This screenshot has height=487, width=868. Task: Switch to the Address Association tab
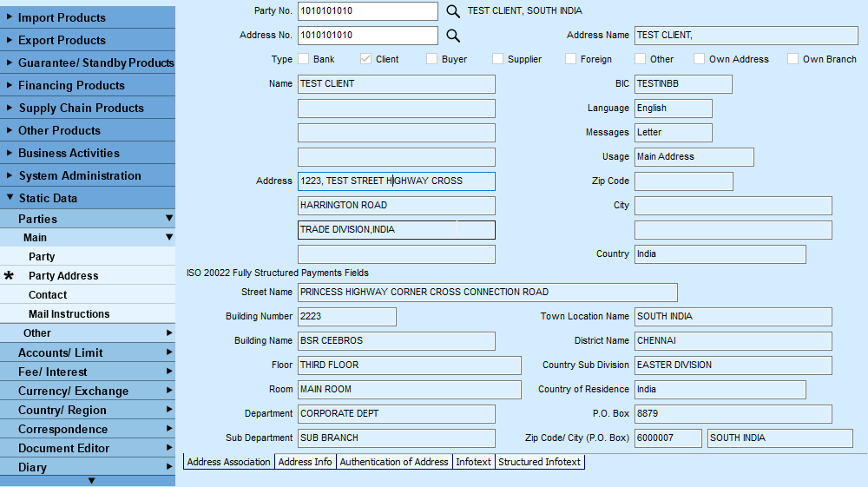coord(228,462)
